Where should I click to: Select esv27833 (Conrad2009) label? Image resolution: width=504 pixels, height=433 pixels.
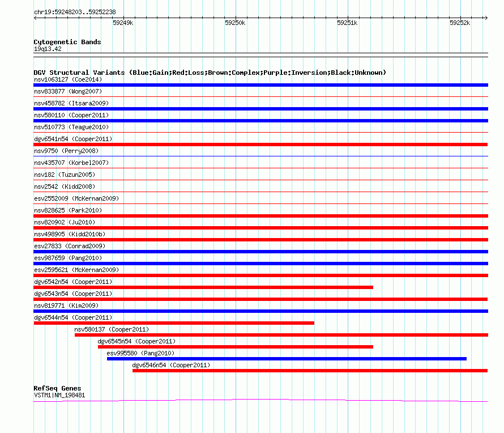(x=70, y=246)
